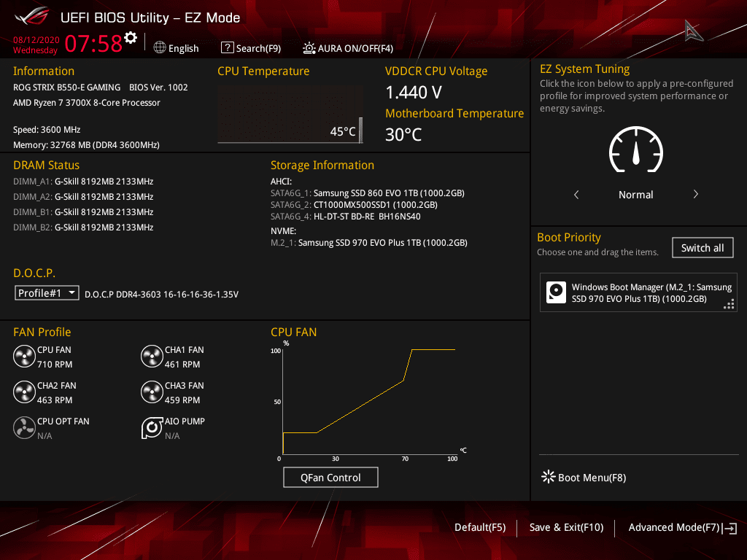Click the EZ System Tuning gauge icon
Screen dimensions: 747x560
click(x=636, y=149)
